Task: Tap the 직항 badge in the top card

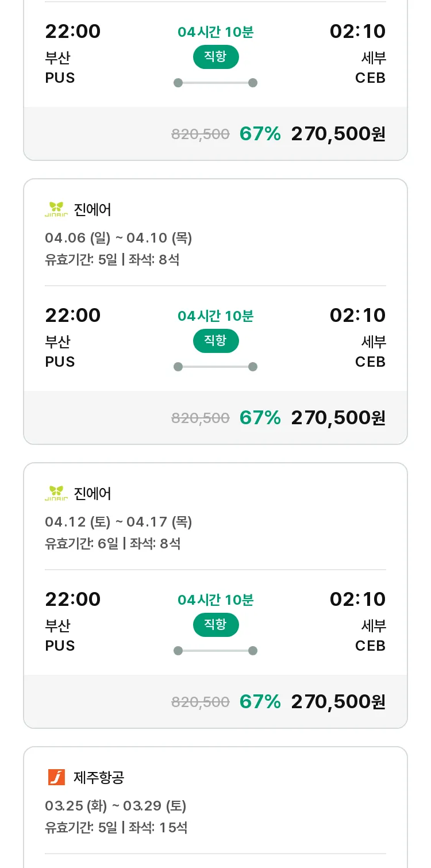Action: click(x=215, y=56)
